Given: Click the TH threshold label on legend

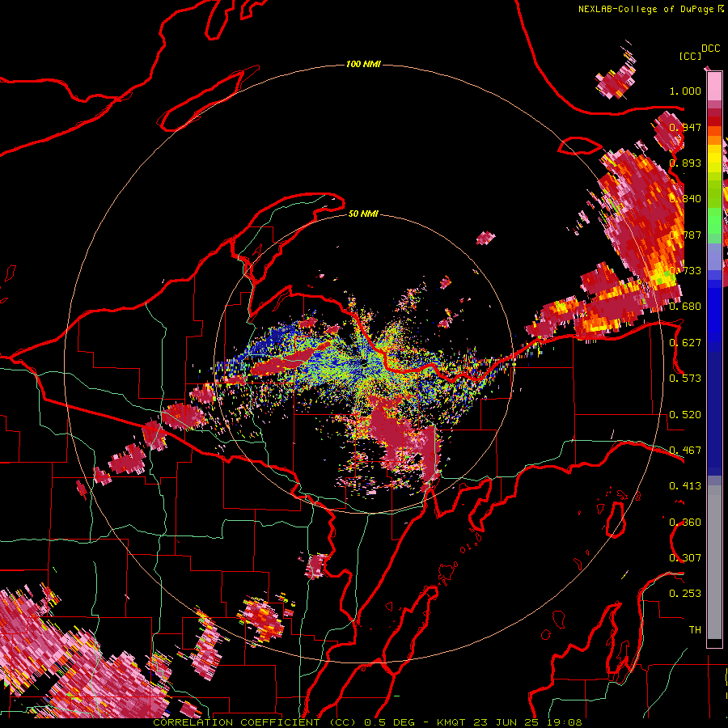Looking at the screenshot, I should (x=695, y=630).
